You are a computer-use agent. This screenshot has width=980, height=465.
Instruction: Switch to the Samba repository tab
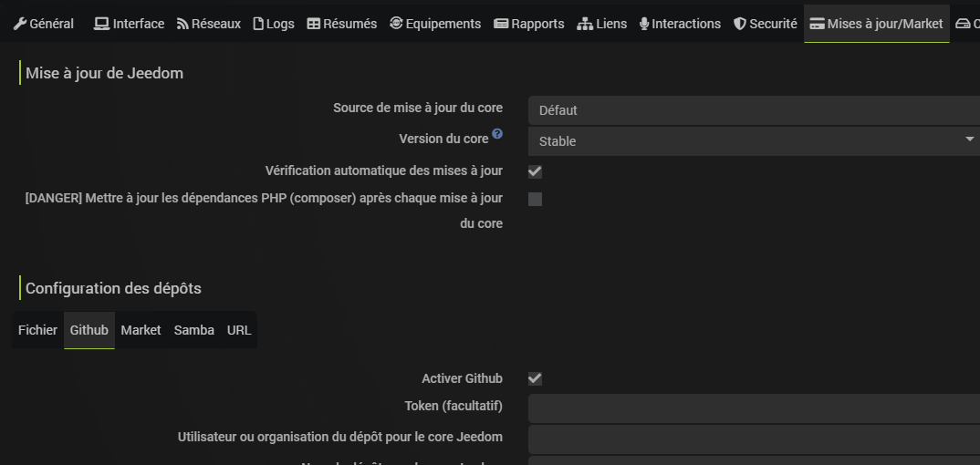point(193,330)
